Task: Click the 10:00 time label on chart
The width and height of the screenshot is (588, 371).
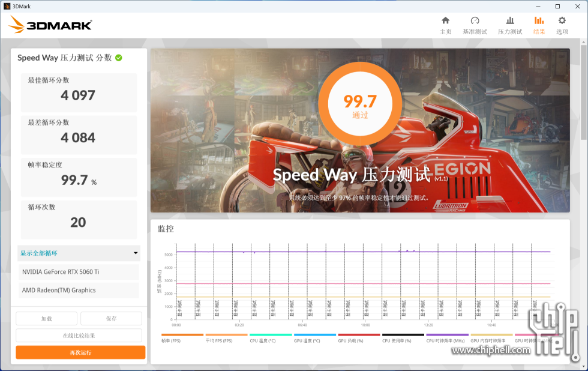Action: pos(365,325)
